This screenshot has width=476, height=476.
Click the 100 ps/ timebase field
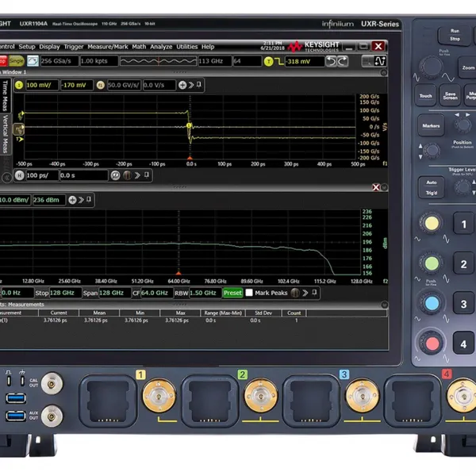coord(42,175)
